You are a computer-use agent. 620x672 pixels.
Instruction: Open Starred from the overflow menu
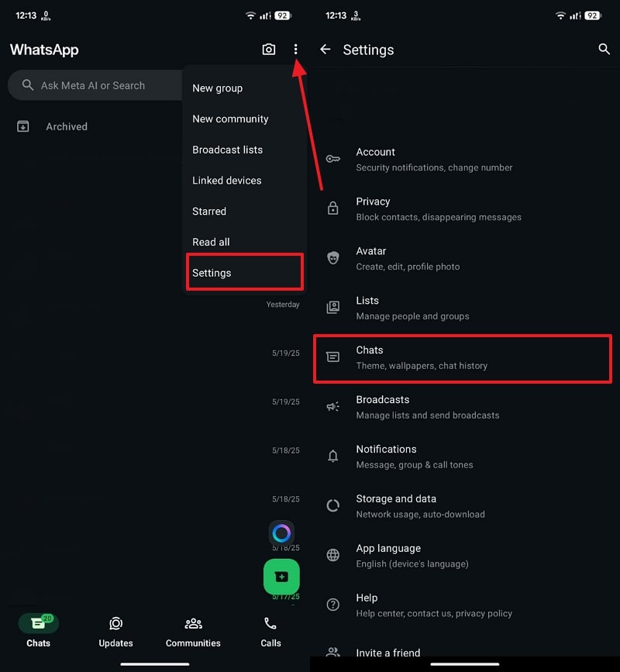coord(209,212)
